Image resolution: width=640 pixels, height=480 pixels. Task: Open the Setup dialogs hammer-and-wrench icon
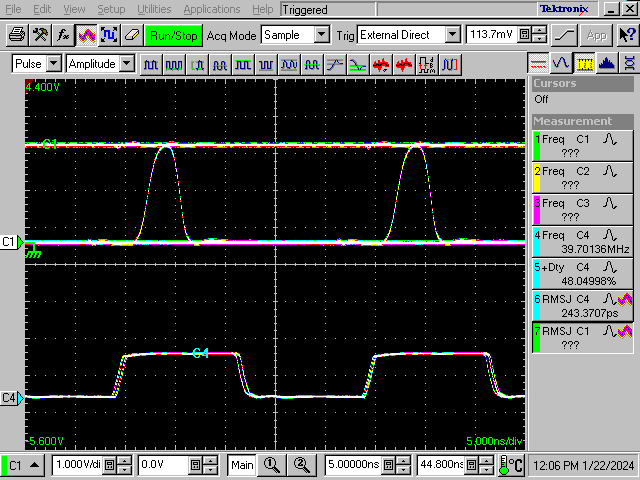[40, 36]
